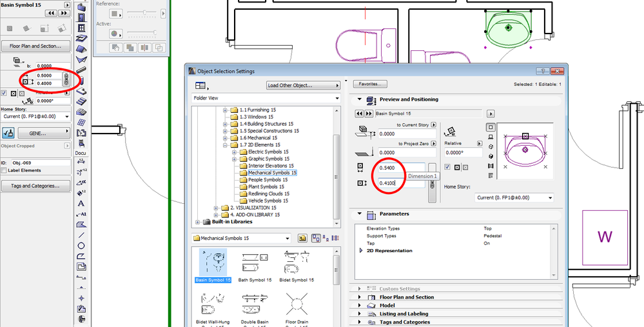Select Electric Symbols 15 folder
Viewport: 644px width, 327px height.
coord(268,152)
